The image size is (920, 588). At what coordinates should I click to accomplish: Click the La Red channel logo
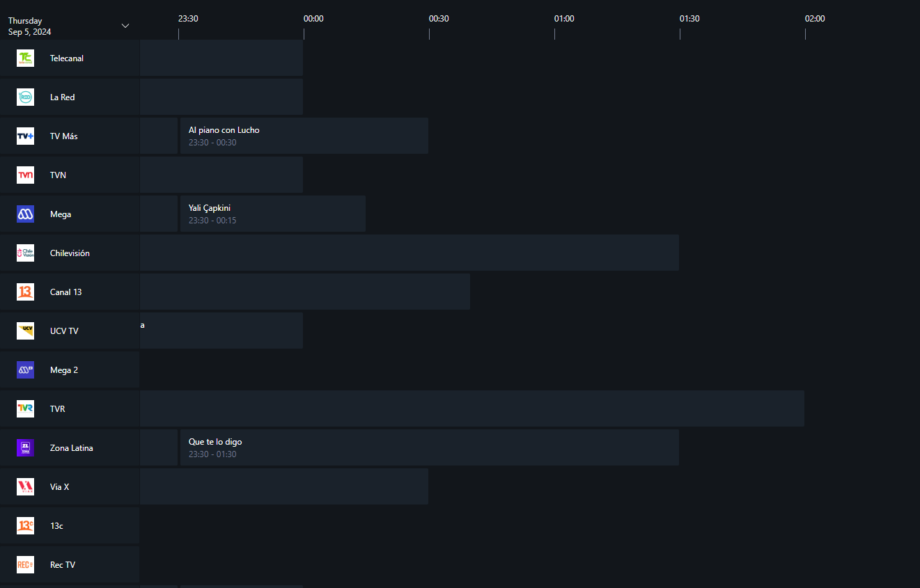click(25, 97)
